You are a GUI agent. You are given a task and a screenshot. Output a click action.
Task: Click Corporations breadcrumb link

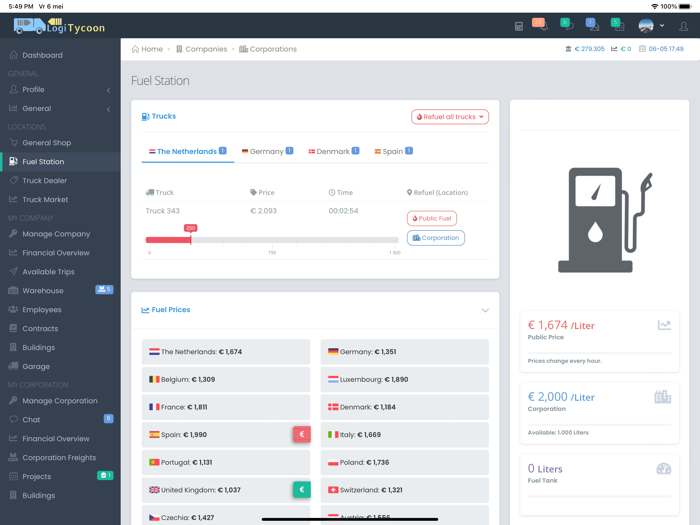pyautogui.click(x=268, y=49)
